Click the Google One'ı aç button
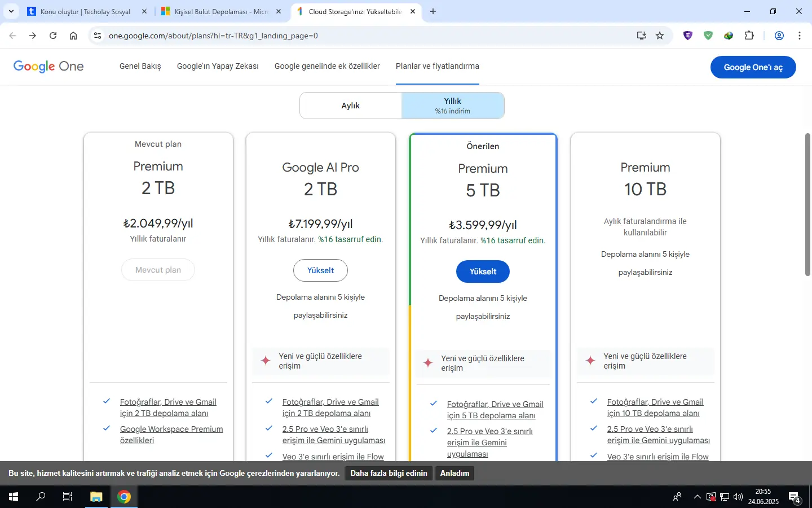The height and width of the screenshot is (508, 812). point(753,67)
